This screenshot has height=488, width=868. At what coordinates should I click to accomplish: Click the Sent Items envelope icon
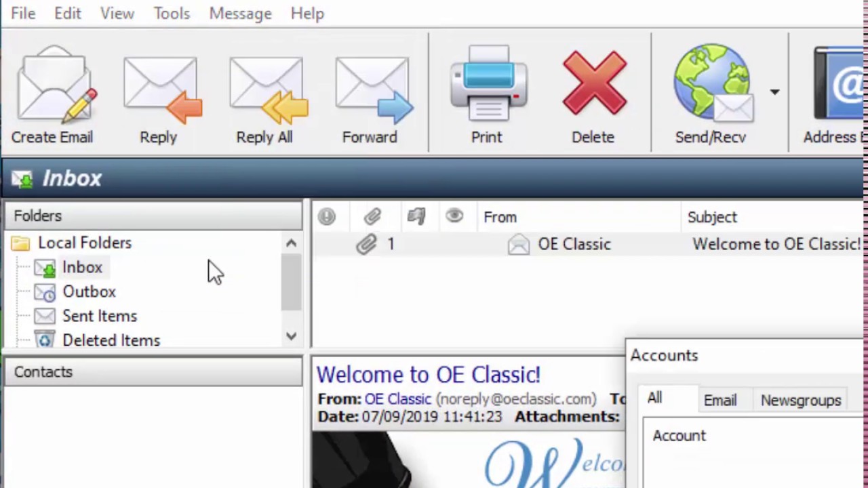pos(45,316)
